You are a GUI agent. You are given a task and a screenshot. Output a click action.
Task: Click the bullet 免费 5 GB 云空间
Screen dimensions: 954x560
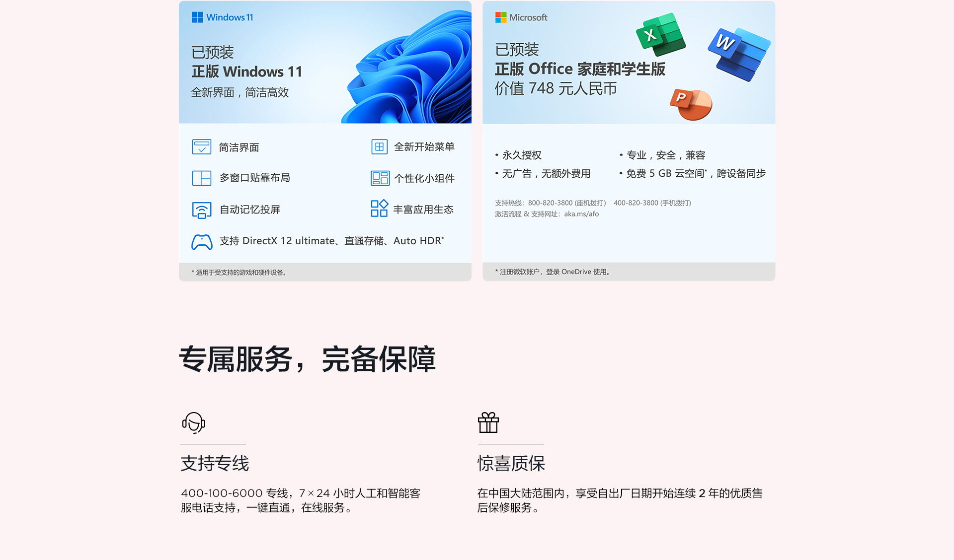pyautogui.click(x=693, y=173)
